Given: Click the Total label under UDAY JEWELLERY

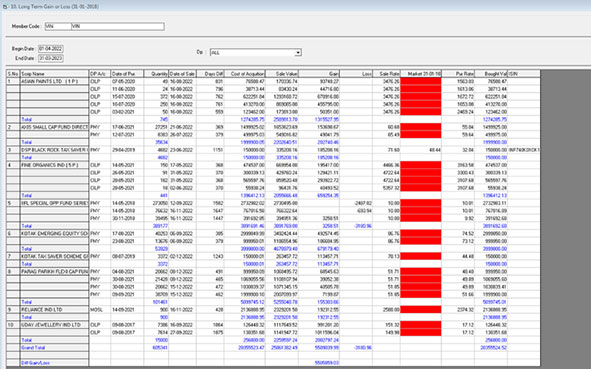Looking at the screenshot, I should tap(26, 340).
